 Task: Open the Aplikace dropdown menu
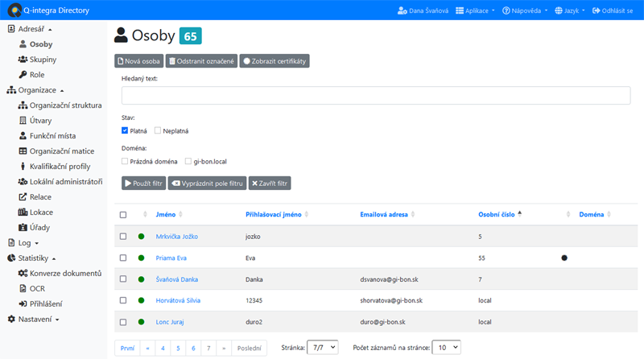[475, 10]
